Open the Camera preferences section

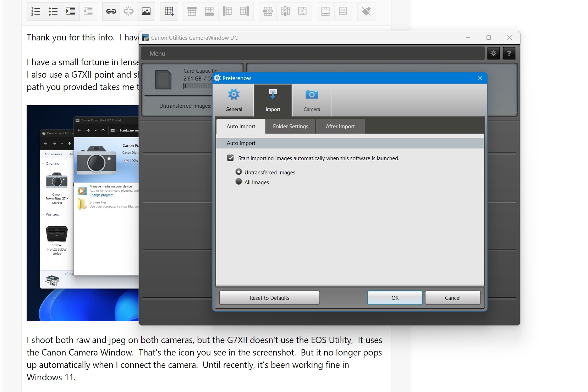pyautogui.click(x=312, y=100)
